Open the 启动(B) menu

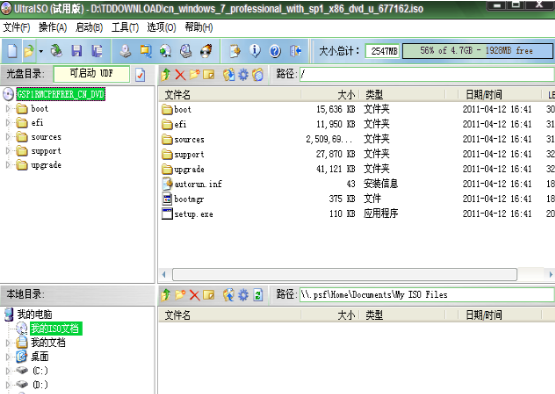(x=89, y=27)
